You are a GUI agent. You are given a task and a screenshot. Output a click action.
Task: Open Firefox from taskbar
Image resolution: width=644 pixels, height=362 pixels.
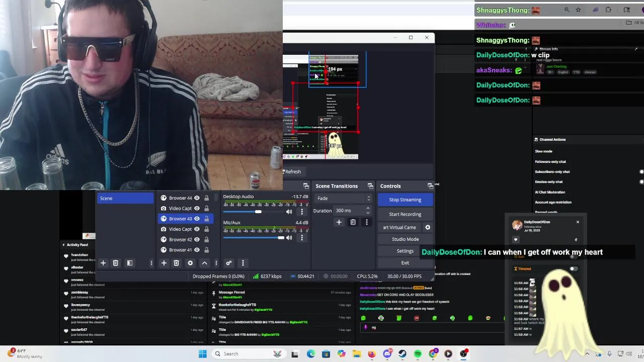pos(372,354)
